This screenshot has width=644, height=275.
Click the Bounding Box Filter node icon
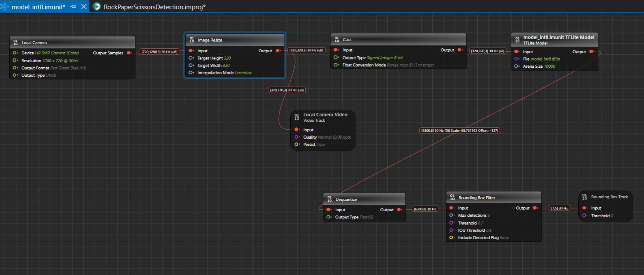(452, 198)
